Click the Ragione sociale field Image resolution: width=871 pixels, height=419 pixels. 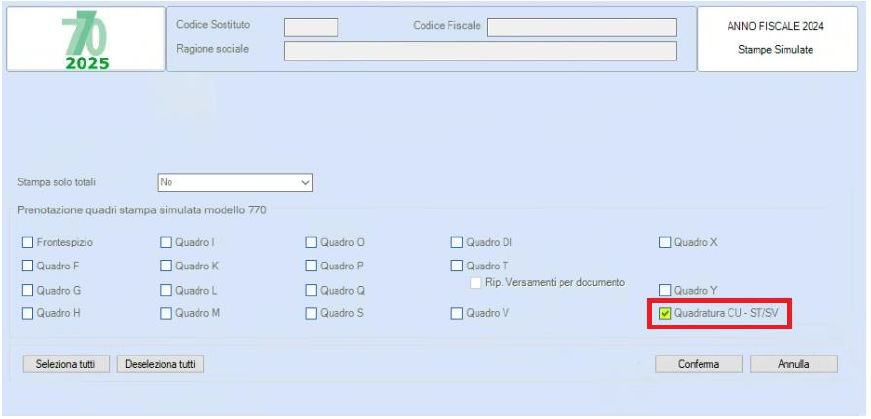coord(480,50)
